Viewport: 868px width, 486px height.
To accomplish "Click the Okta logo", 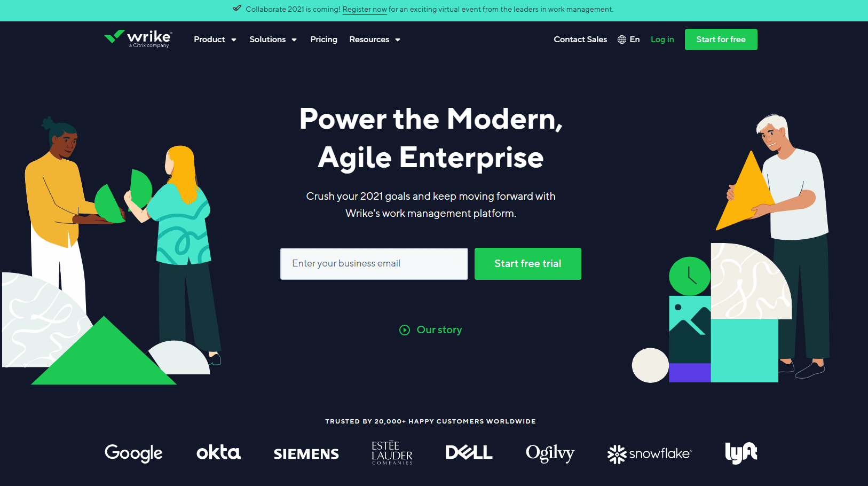I will (218, 453).
